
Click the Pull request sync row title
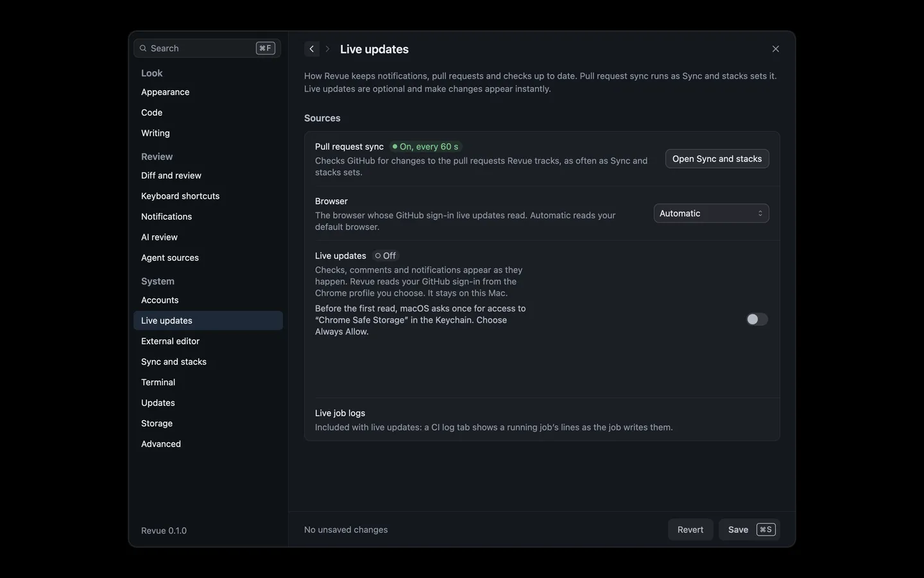(349, 146)
